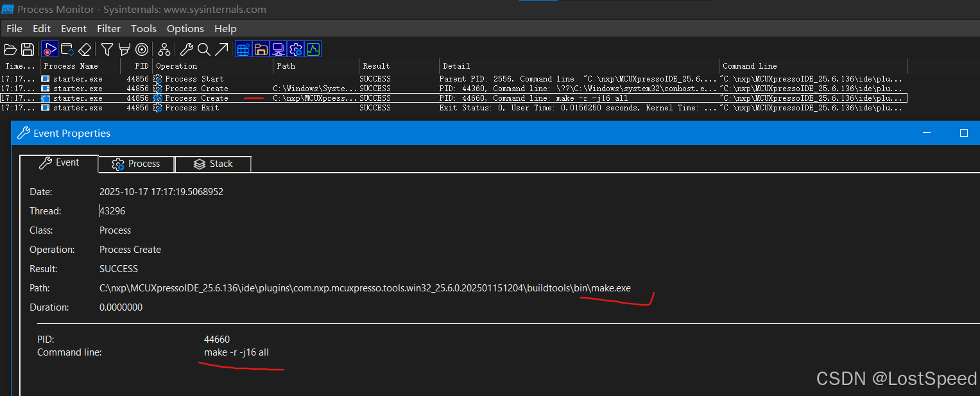This screenshot has height=396, width=980.
Task: Click the command line text make -r -j16 all
Action: (236, 352)
